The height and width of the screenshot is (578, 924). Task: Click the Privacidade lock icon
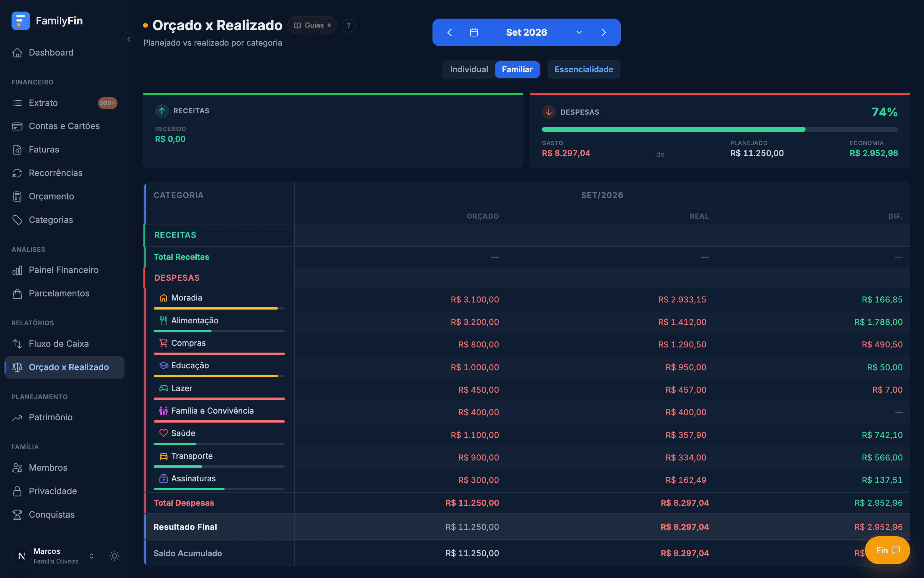(x=17, y=491)
